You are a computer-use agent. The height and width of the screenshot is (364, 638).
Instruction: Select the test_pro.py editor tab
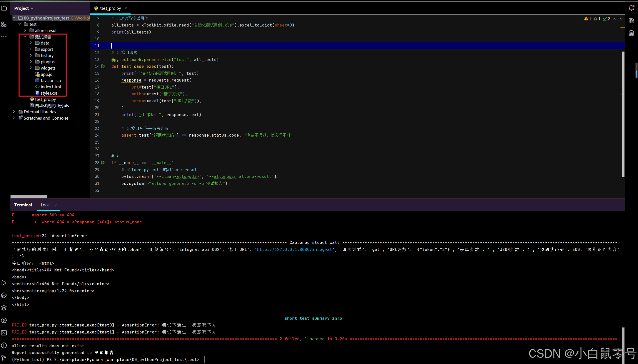pyautogui.click(x=110, y=8)
